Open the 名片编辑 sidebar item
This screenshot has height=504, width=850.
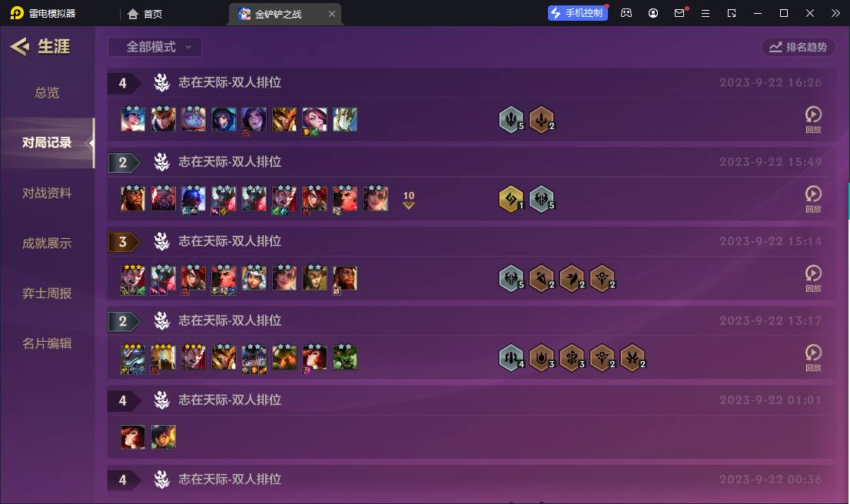tap(47, 343)
